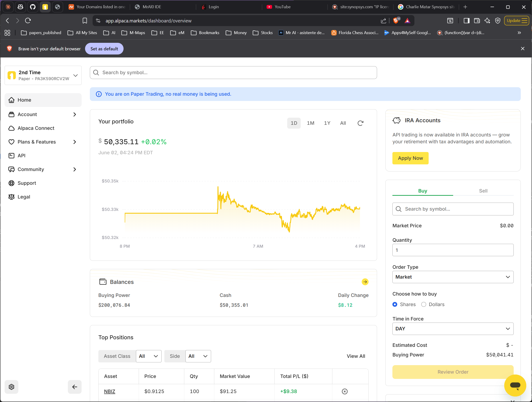Open Brave VPN icon

pos(497,21)
